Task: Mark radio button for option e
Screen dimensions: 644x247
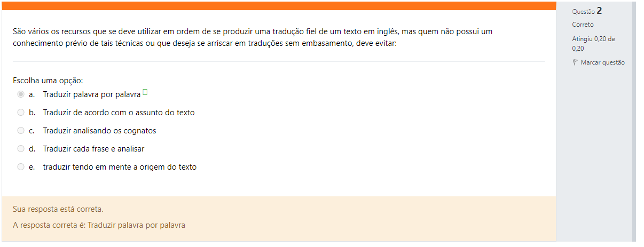Action: (x=21, y=167)
